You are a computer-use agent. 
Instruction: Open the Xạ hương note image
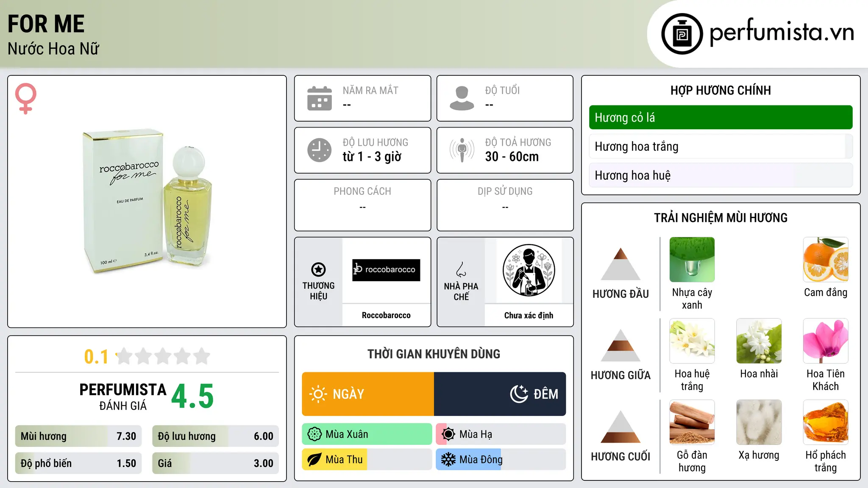[x=759, y=422]
